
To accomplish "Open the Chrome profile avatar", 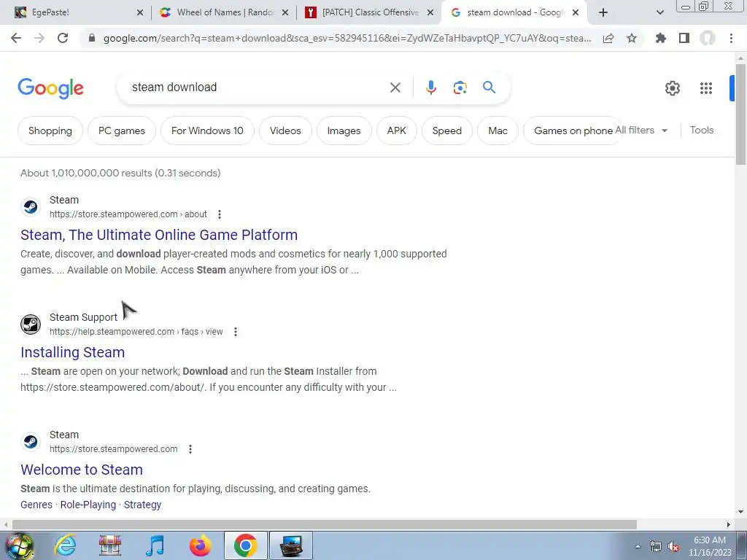I will click(708, 38).
